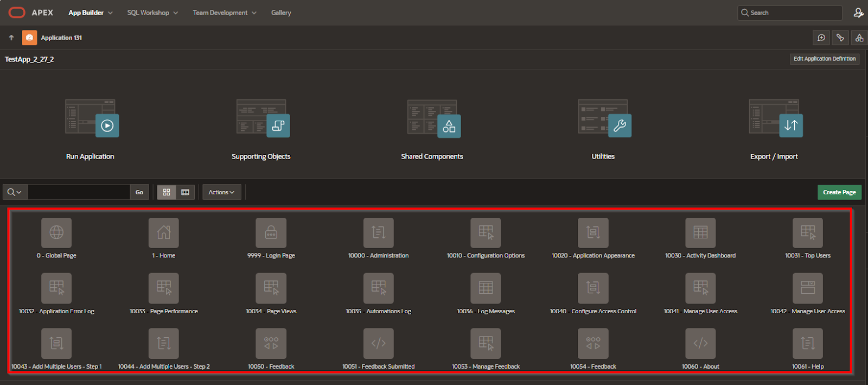Open the tag bookmark toolbar icon
The image size is (868, 385).
(840, 37)
